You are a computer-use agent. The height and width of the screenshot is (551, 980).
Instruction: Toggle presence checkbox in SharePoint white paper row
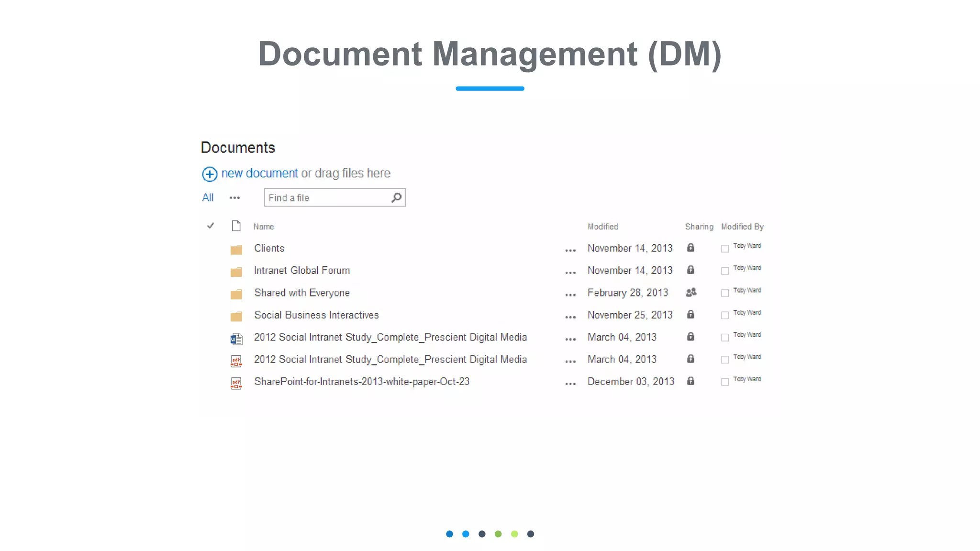tap(725, 382)
